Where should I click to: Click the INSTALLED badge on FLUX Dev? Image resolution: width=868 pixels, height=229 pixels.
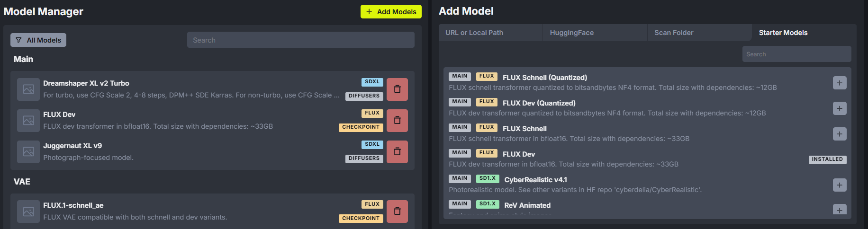pos(827,159)
